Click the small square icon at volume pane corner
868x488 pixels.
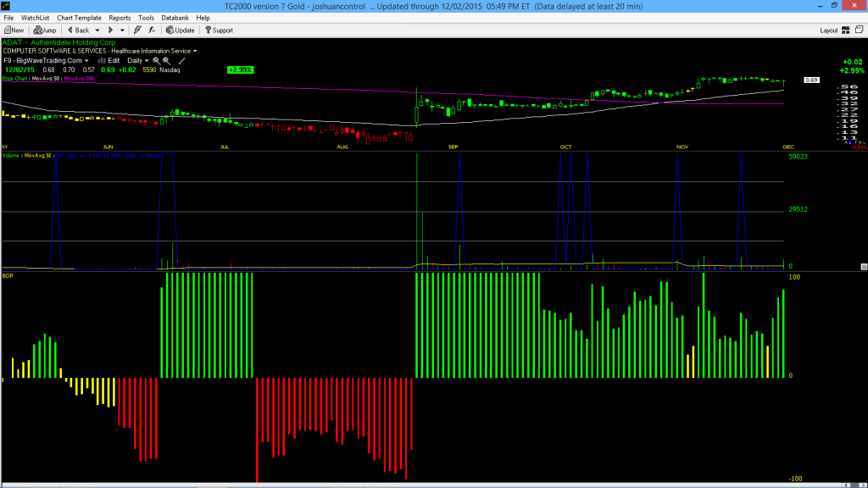tap(864, 267)
